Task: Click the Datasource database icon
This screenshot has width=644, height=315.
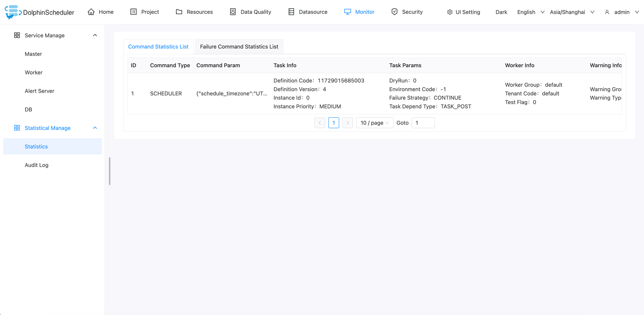Action: pos(291,12)
